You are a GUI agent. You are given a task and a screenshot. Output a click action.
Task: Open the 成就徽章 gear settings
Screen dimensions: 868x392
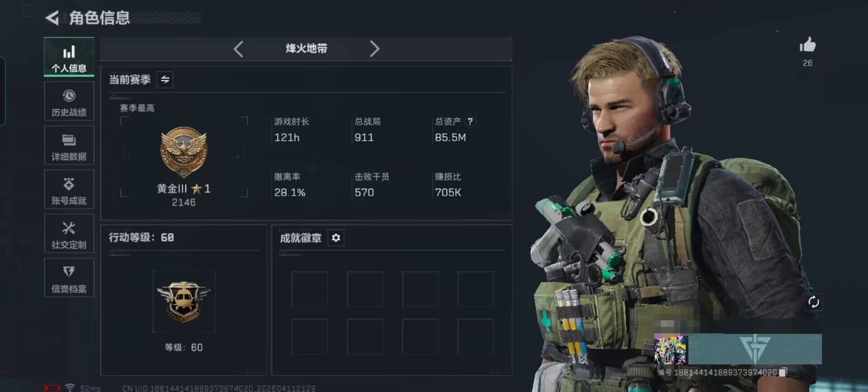pyautogui.click(x=336, y=238)
